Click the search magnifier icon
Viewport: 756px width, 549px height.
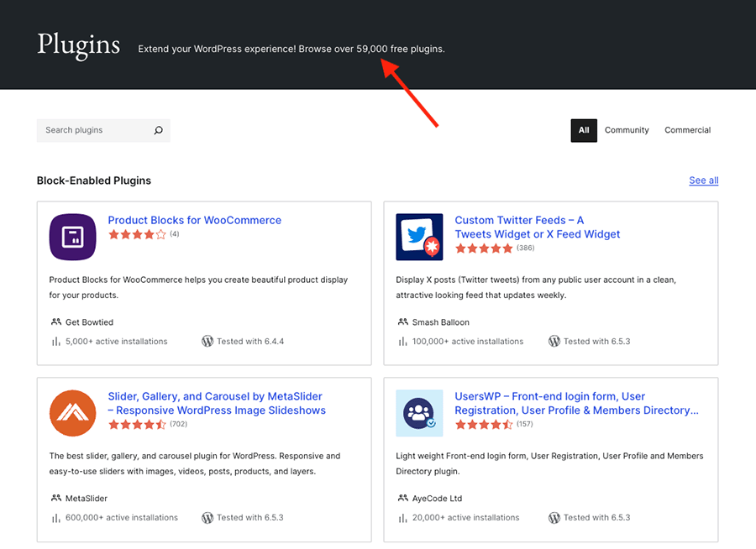[158, 130]
